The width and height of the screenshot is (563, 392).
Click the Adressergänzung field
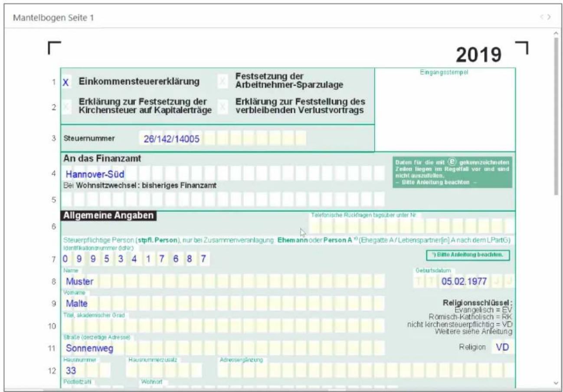pyautogui.click(x=366, y=370)
